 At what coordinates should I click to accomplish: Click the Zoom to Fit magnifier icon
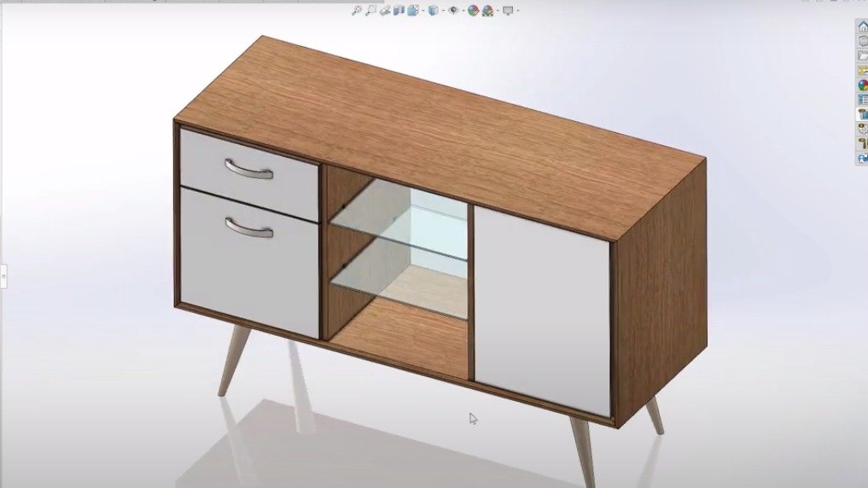pyautogui.click(x=357, y=10)
